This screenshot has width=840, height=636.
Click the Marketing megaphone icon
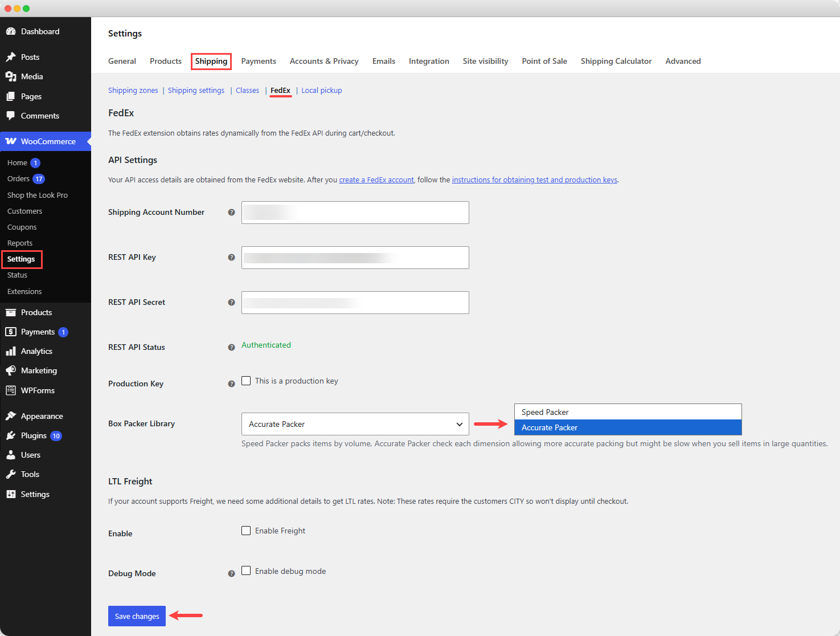coord(11,370)
